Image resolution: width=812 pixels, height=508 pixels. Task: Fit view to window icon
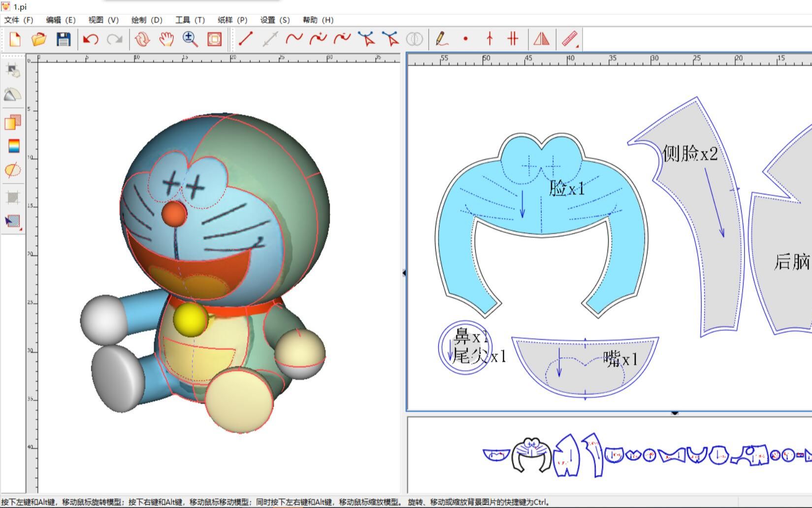coord(214,39)
